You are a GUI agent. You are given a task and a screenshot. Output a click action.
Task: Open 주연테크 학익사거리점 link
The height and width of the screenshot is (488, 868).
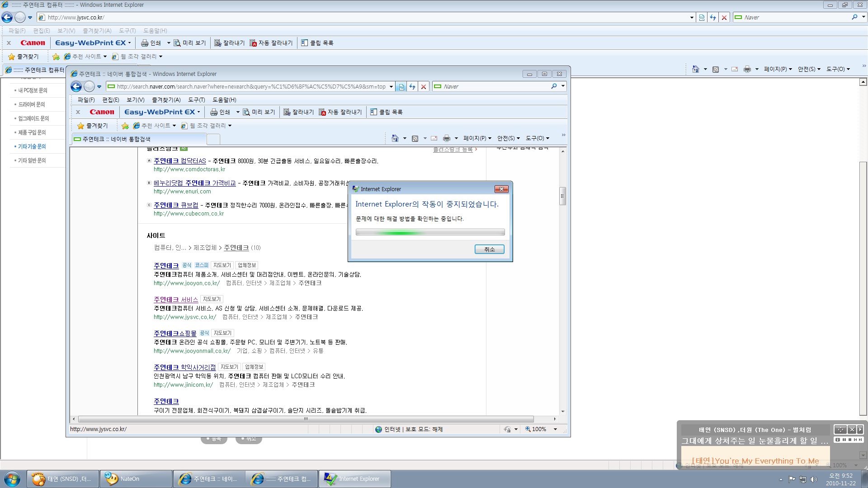[x=184, y=367]
